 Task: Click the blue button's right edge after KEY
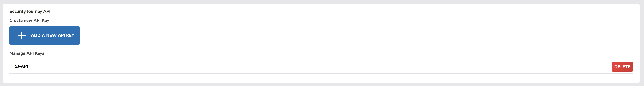[78, 35]
